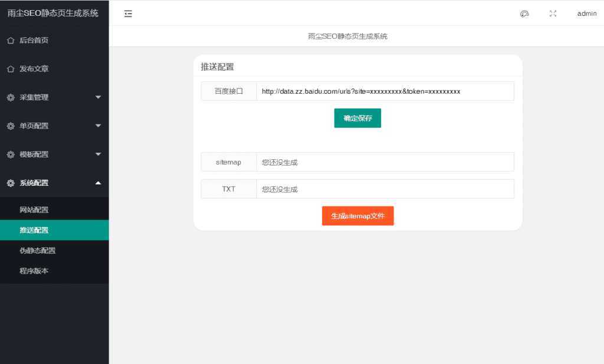Toggle the sidebar collapse icon
Screen dimensions: 604x364
[x=128, y=14]
